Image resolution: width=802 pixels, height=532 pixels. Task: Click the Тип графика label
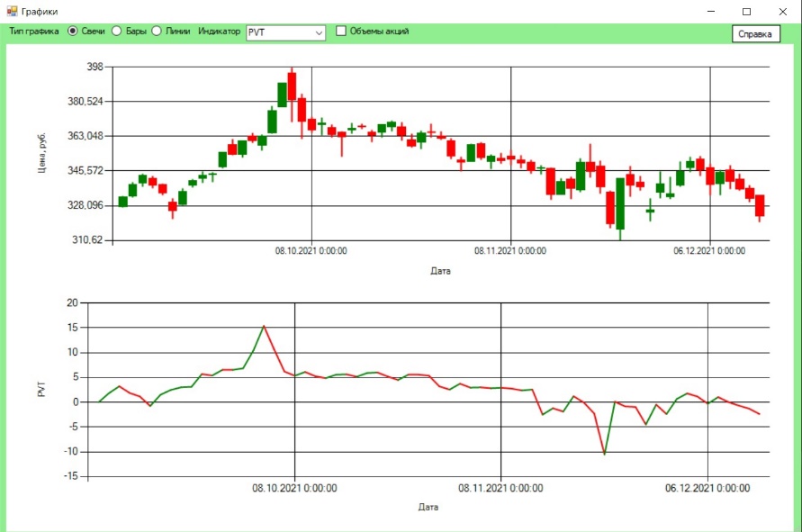tap(34, 32)
